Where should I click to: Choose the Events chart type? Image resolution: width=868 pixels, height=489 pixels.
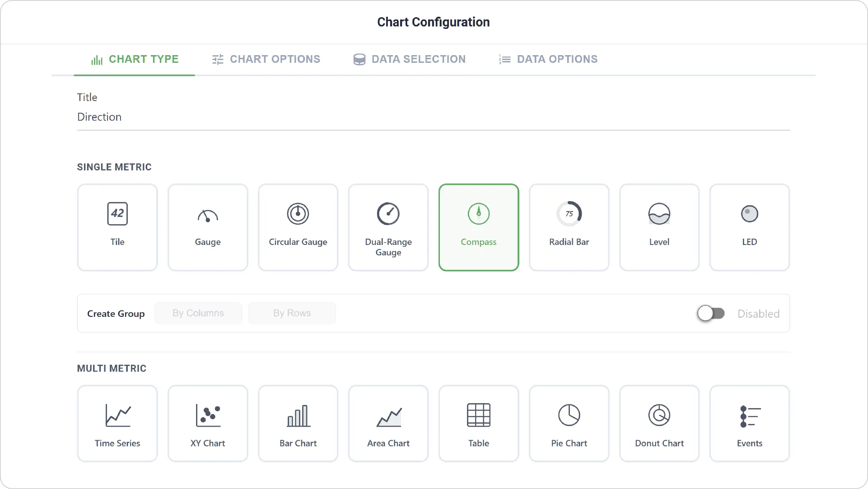750,423
